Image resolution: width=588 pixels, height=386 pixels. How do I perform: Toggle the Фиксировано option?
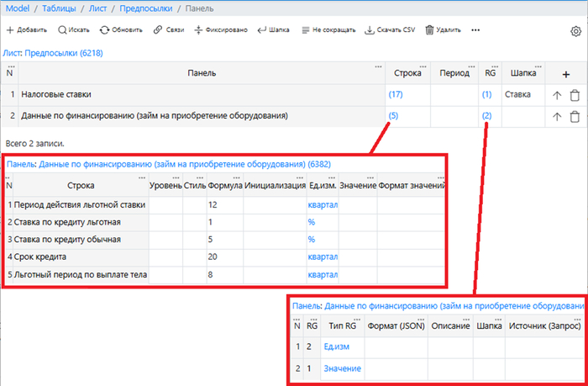pyautogui.click(x=220, y=30)
